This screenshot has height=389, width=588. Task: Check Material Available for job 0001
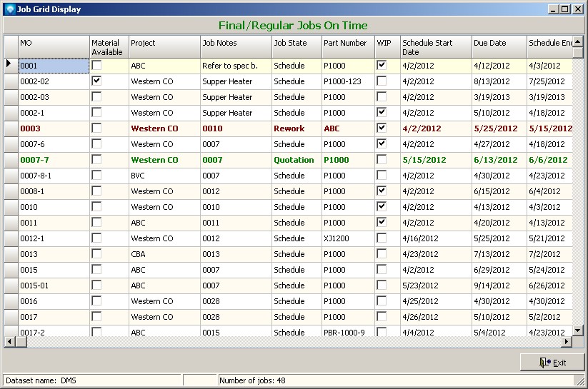tap(96, 65)
